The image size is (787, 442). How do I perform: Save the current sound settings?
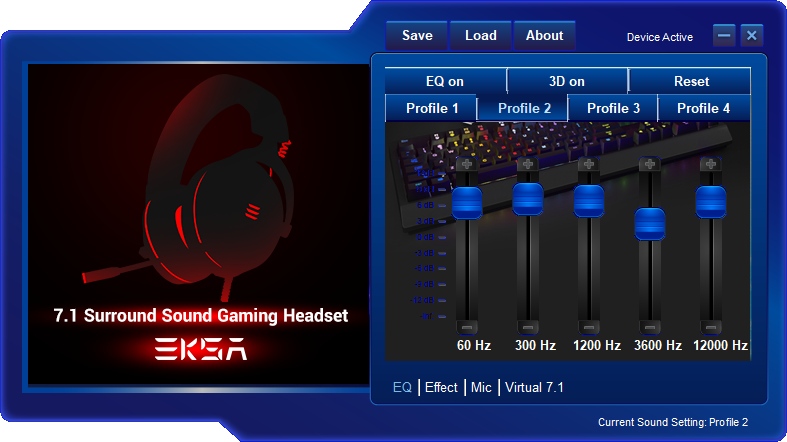417,36
